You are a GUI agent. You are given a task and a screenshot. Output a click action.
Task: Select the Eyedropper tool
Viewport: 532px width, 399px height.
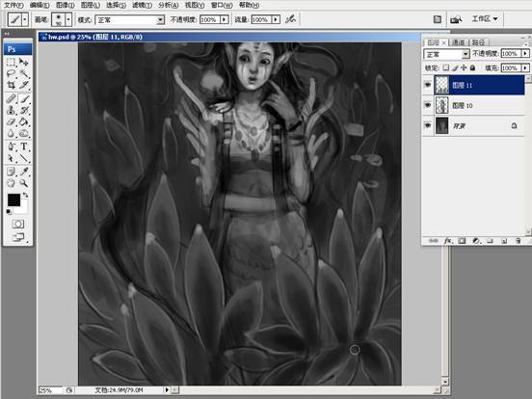click(24, 172)
